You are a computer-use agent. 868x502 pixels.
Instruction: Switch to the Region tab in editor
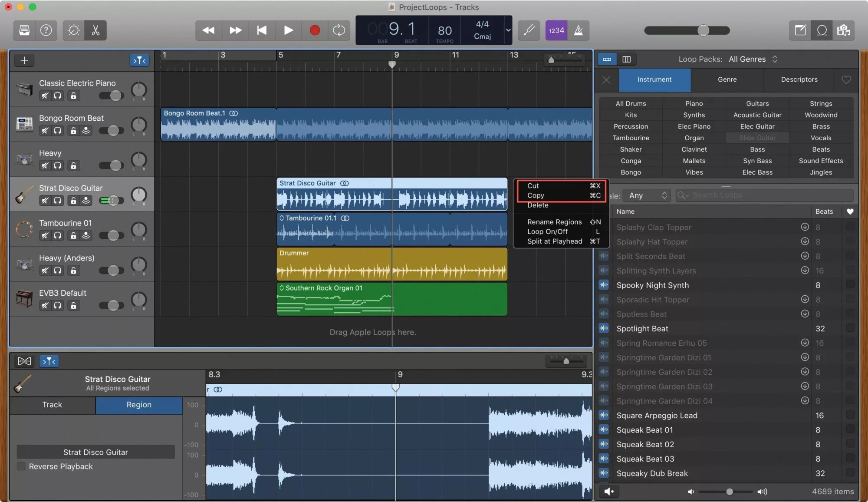(138, 405)
